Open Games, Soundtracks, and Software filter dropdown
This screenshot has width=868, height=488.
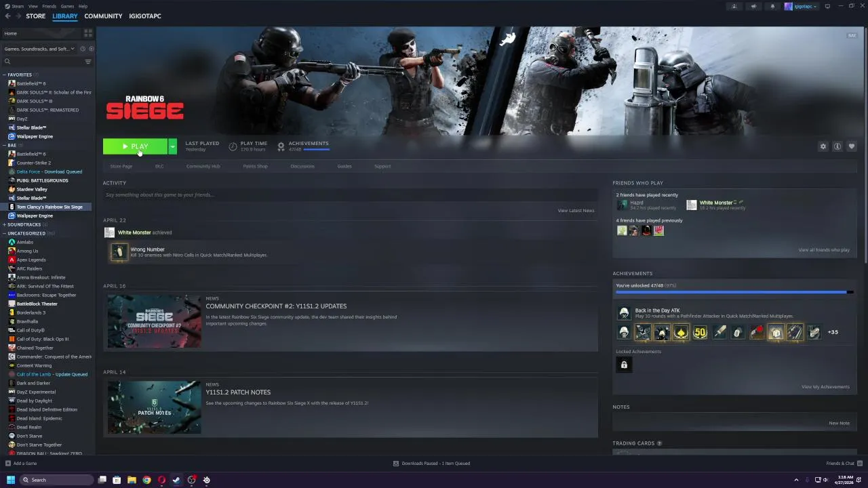click(39, 49)
